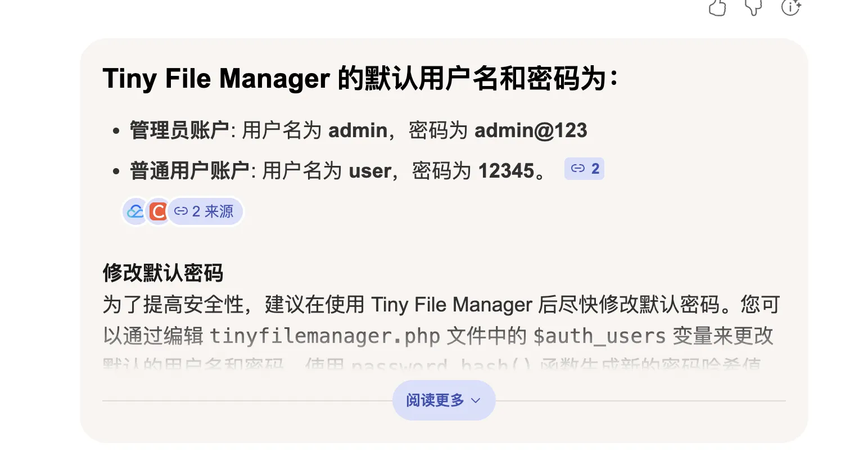Click the heading about Tiny File Manager 默认用户名和密码
This screenshot has height=470, width=868.
coord(360,78)
